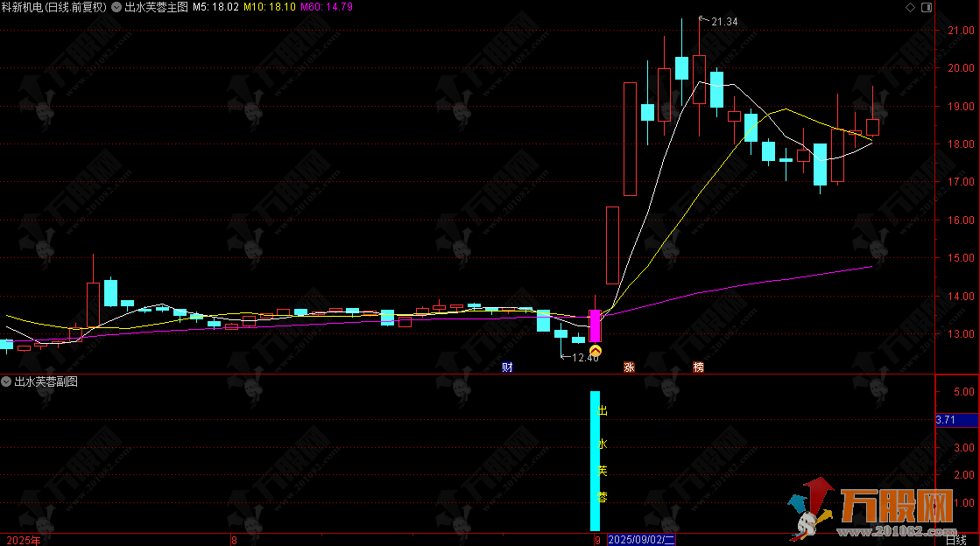The width and height of the screenshot is (980, 546).
Task: Click the 12.40 low price label
Action: pyautogui.click(x=586, y=358)
